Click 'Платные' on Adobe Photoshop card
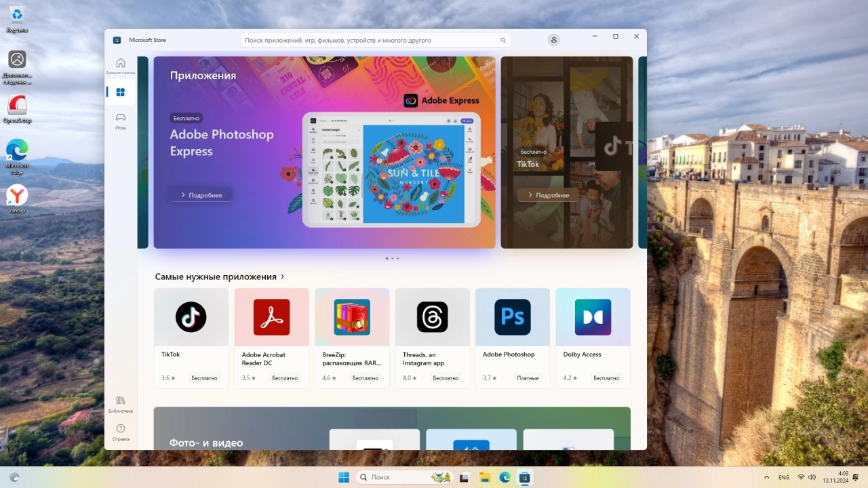This screenshot has height=488, width=868. tap(528, 378)
